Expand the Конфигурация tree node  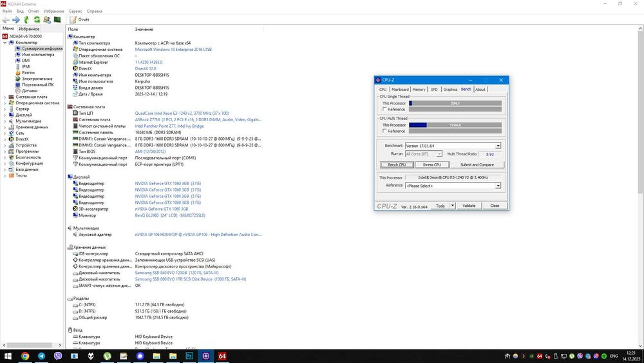click(x=5, y=163)
